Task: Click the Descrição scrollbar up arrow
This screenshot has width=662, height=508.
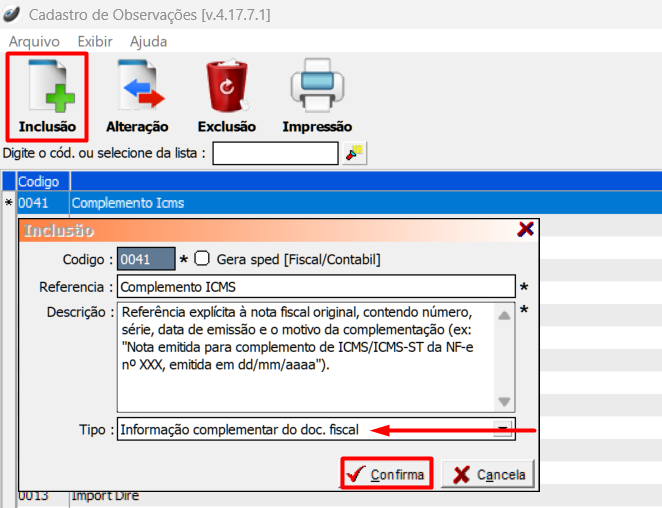Action: [x=505, y=314]
